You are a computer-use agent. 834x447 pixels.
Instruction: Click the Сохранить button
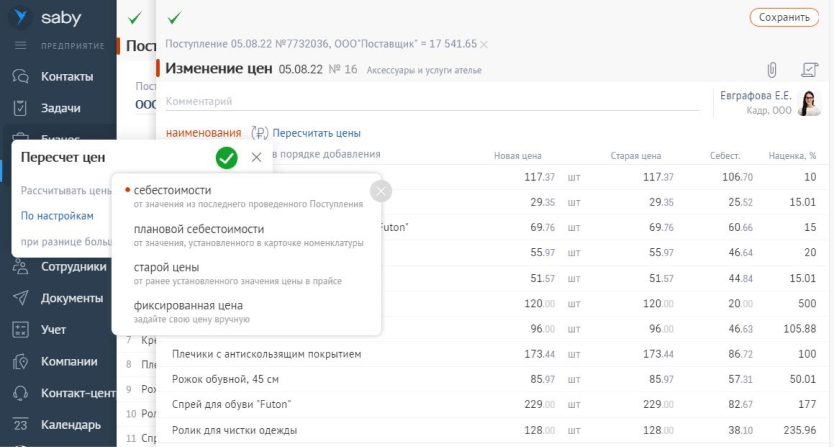coord(783,17)
